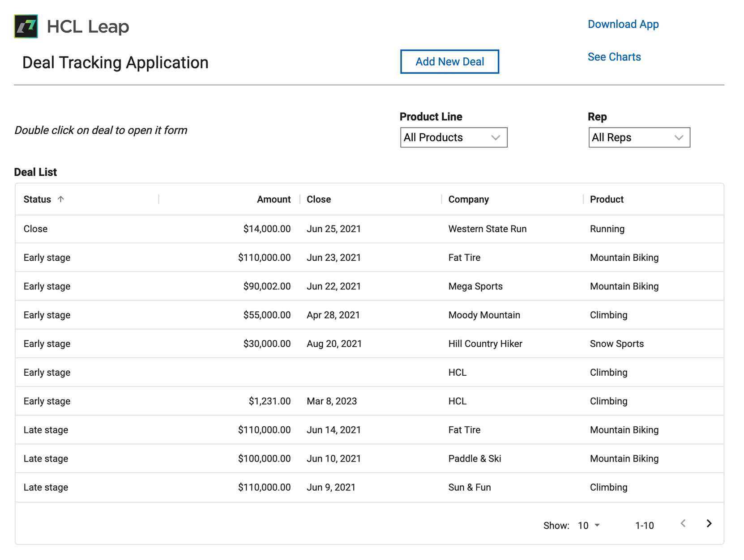Select the $14,000.00 amount cell
744x560 pixels.
point(267,229)
